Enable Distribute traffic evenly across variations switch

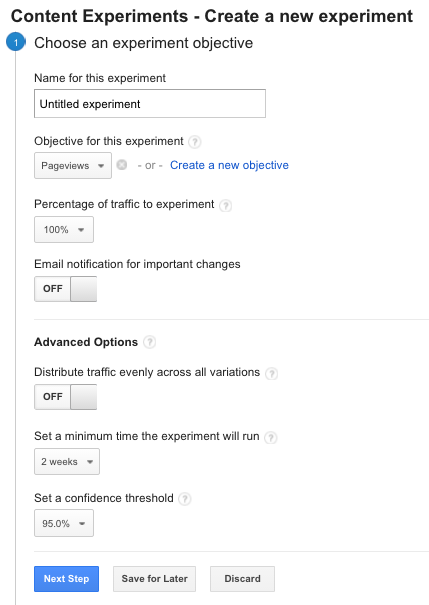coord(66,397)
